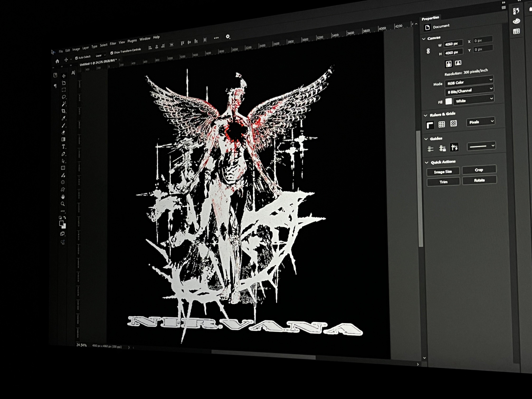Open the Character panel icon
The width and height of the screenshot is (532, 399).
(73, 73)
